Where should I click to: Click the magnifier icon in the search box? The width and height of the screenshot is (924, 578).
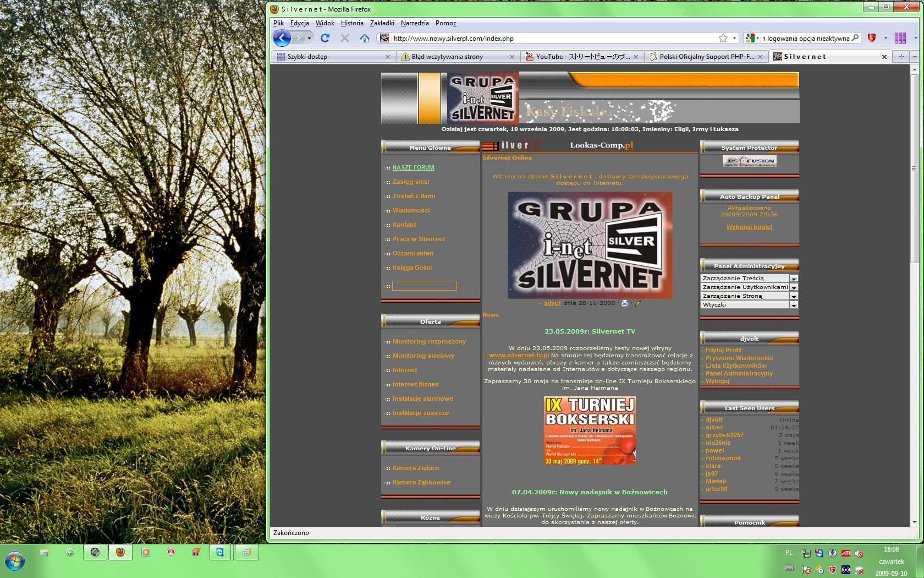(x=855, y=38)
